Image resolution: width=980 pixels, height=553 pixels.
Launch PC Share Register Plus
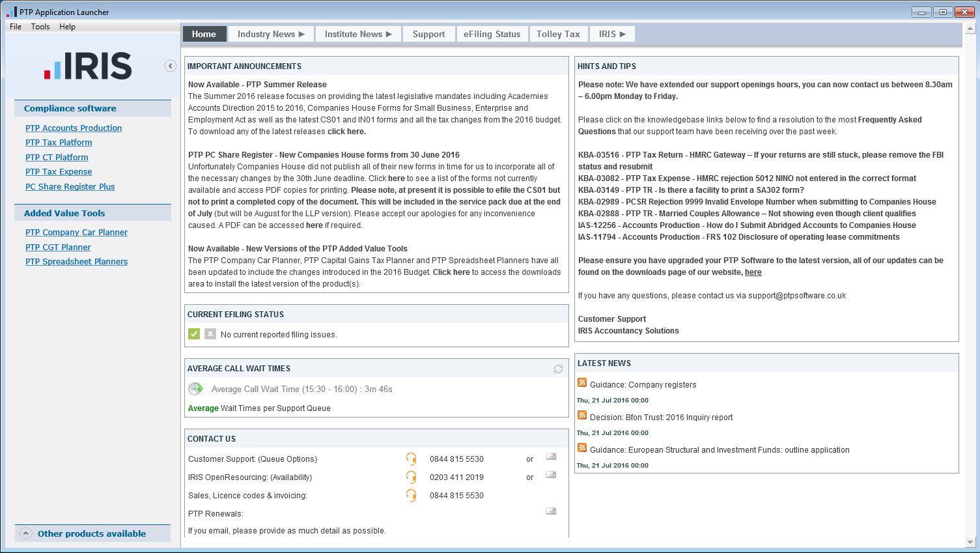click(x=70, y=187)
